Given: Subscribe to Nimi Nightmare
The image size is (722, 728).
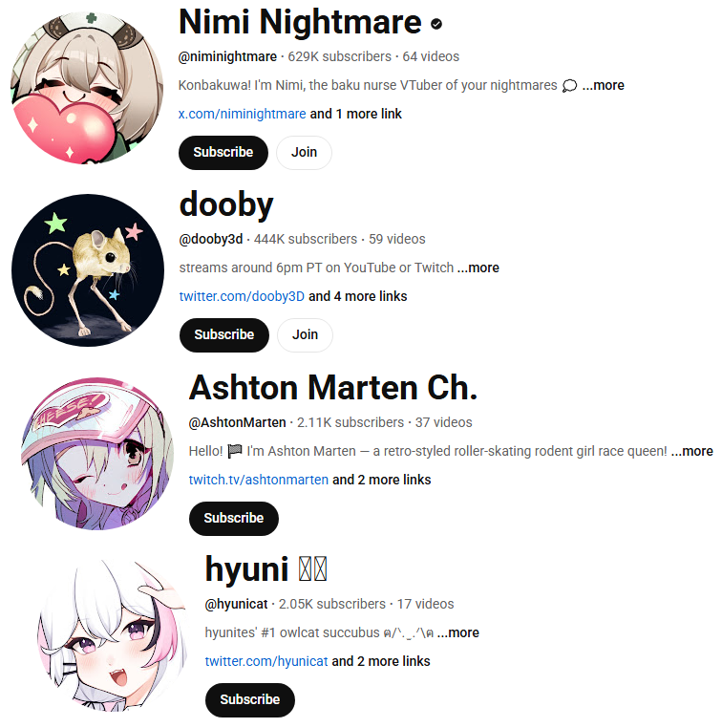Looking at the screenshot, I should click(x=223, y=152).
